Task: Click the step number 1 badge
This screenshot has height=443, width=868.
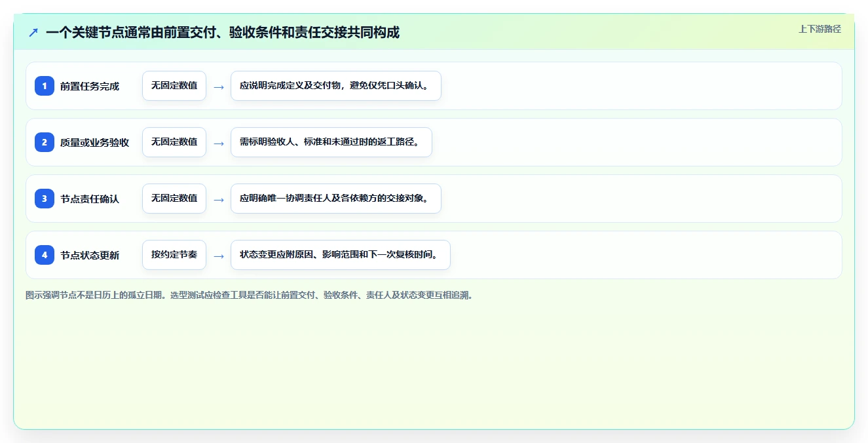Action: 45,86
